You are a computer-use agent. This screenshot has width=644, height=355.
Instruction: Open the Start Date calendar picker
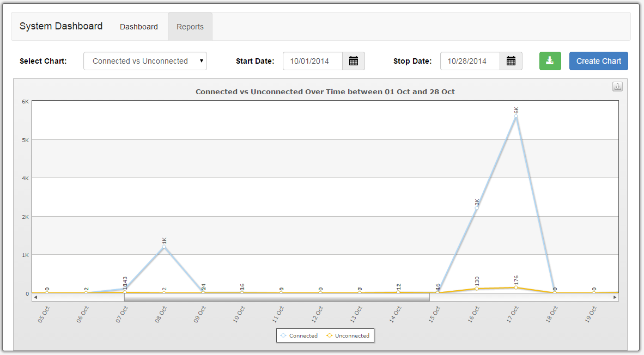point(353,61)
